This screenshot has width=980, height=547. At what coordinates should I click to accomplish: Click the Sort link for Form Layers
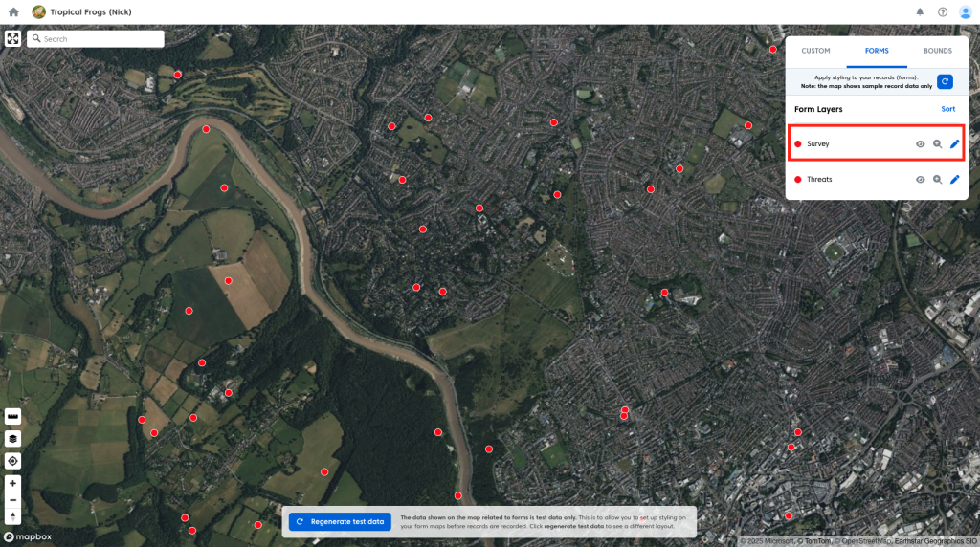[x=947, y=109]
